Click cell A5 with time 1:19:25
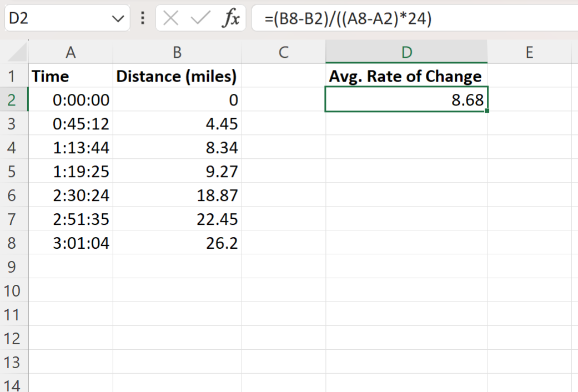This screenshot has height=392, width=578. 71,171
